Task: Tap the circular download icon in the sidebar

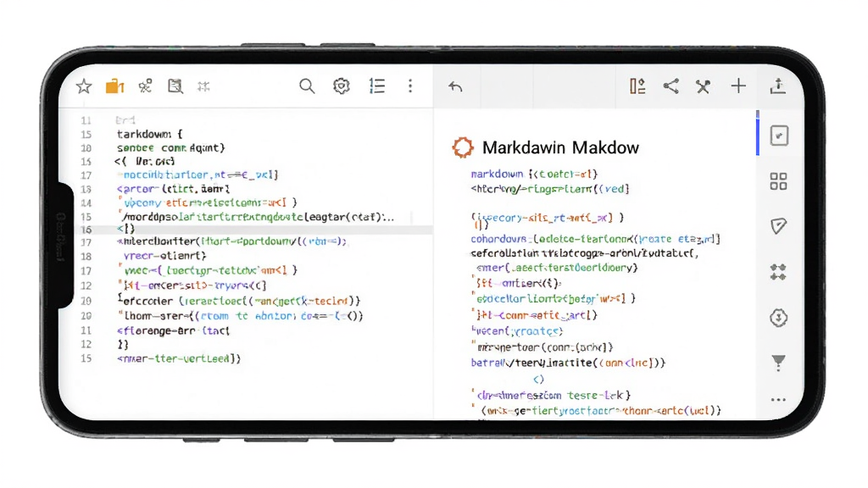Action: [778, 318]
